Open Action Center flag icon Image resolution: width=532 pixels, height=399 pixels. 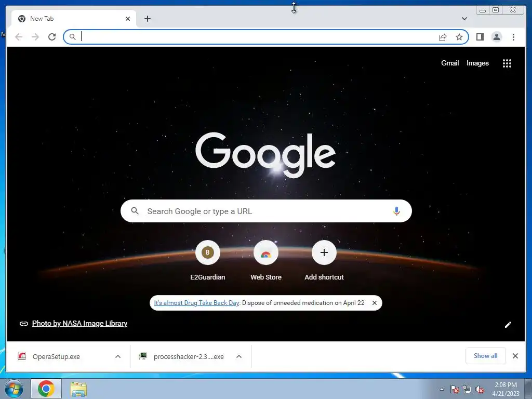coord(455,389)
